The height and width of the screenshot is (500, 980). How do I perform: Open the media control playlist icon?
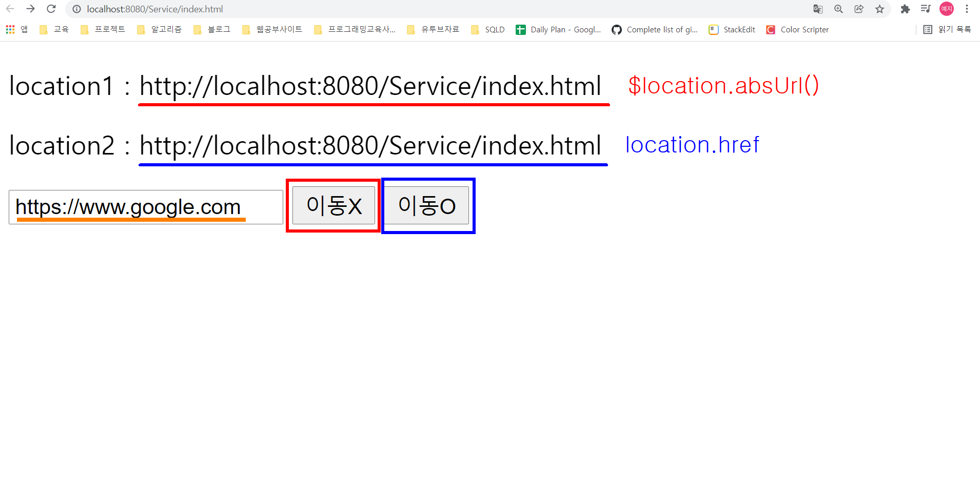click(x=926, y=9)
